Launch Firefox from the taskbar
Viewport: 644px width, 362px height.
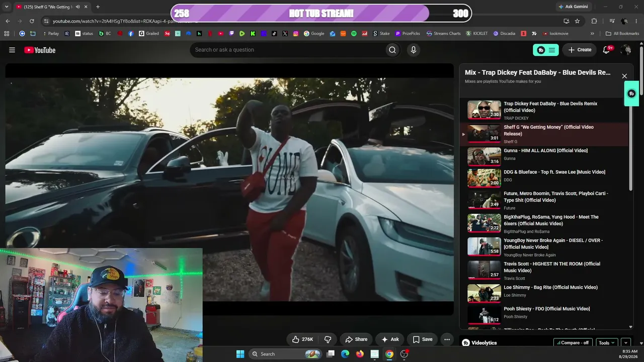(x=360, y=354)
